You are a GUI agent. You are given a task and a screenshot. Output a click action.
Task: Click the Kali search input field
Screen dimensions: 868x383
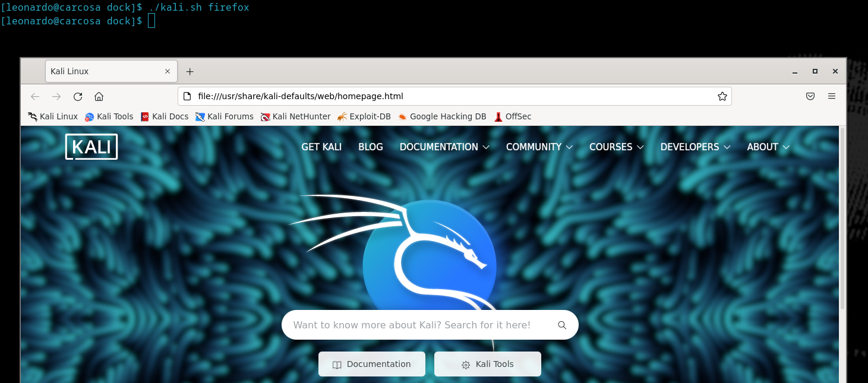[x=416, y=325]
